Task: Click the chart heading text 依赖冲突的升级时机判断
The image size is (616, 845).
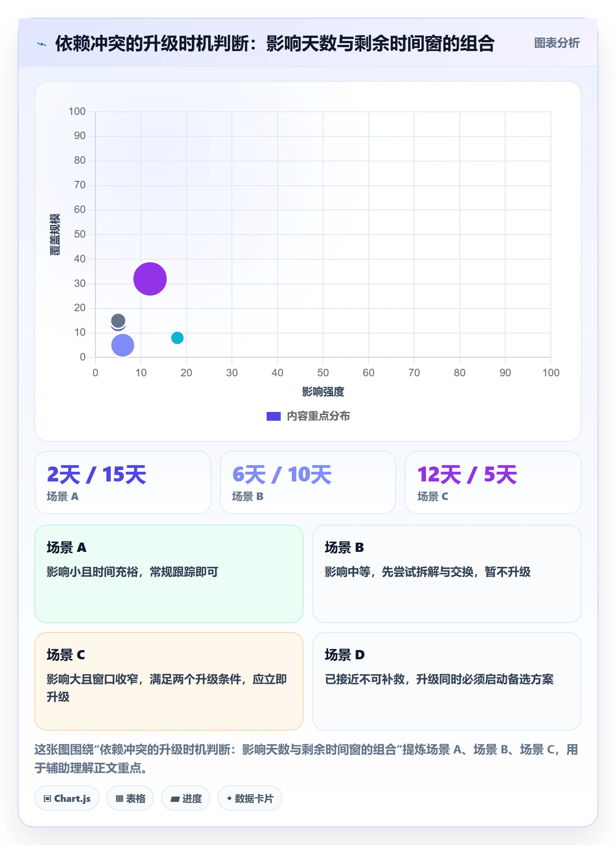Action: [x=152, y=44]
